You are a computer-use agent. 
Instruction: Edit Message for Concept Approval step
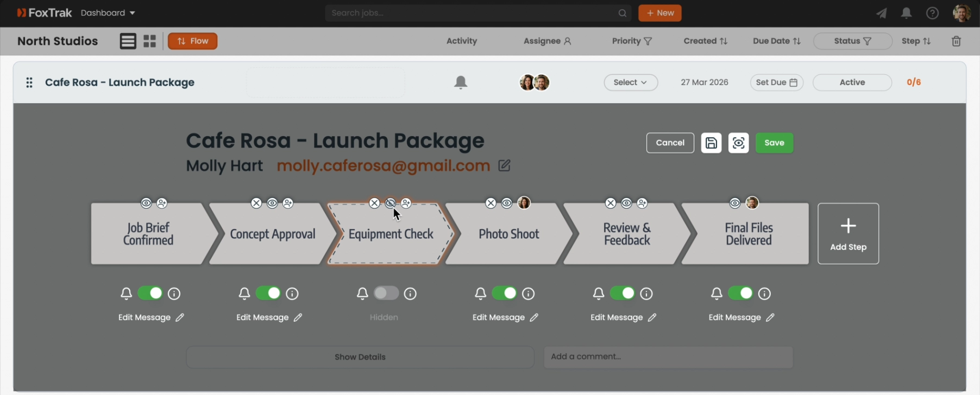[269, 317]
